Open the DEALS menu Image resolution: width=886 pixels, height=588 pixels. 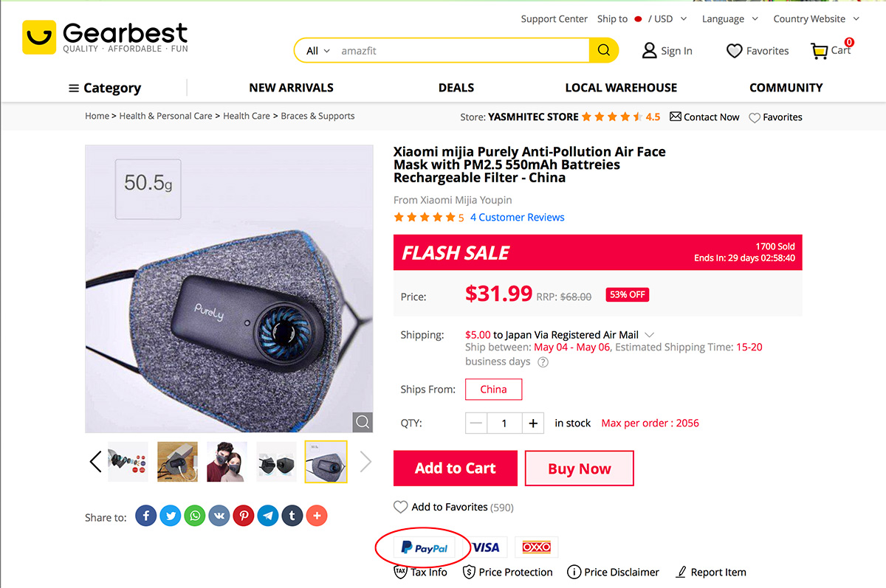click(x=456, y=88)
